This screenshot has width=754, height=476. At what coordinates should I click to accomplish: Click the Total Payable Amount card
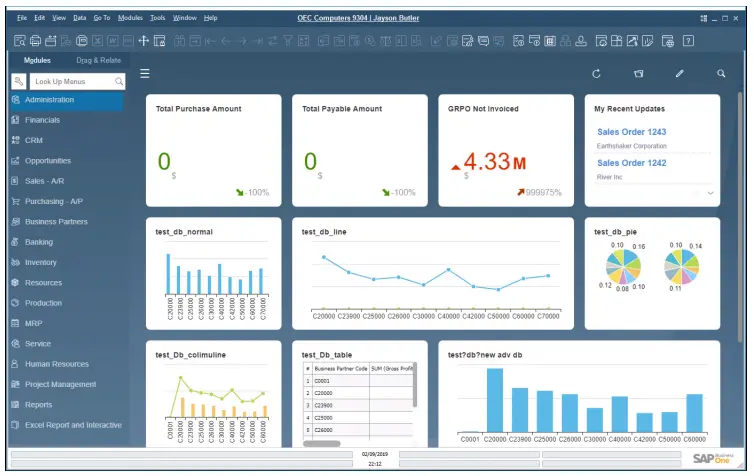(360, 150)
